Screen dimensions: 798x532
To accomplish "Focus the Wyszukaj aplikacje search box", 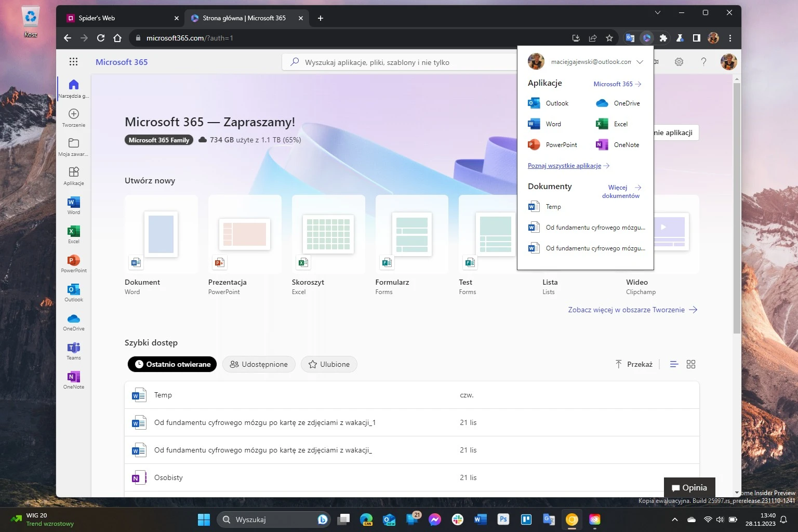I will click(x=400, y=62).
